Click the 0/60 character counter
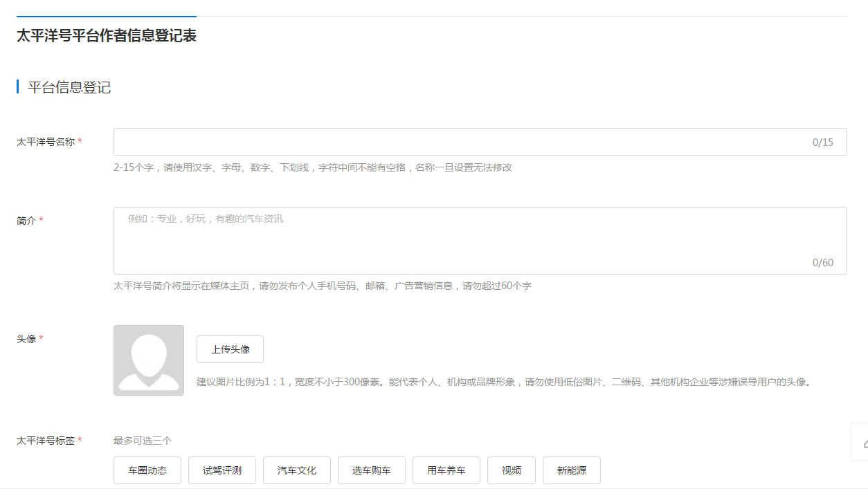Image resolution: width=868 pixels, height=489 pixels. click(x=823, y=263)
